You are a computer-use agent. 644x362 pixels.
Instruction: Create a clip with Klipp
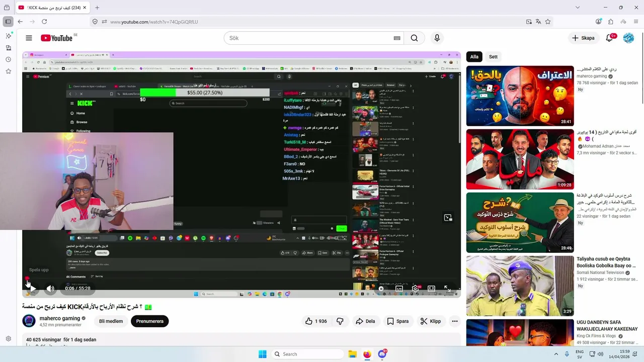pos(431,321)
